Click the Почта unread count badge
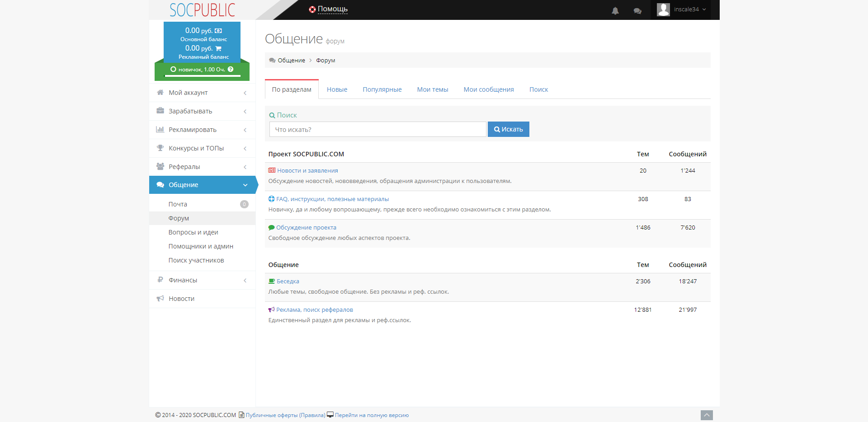 244,204
